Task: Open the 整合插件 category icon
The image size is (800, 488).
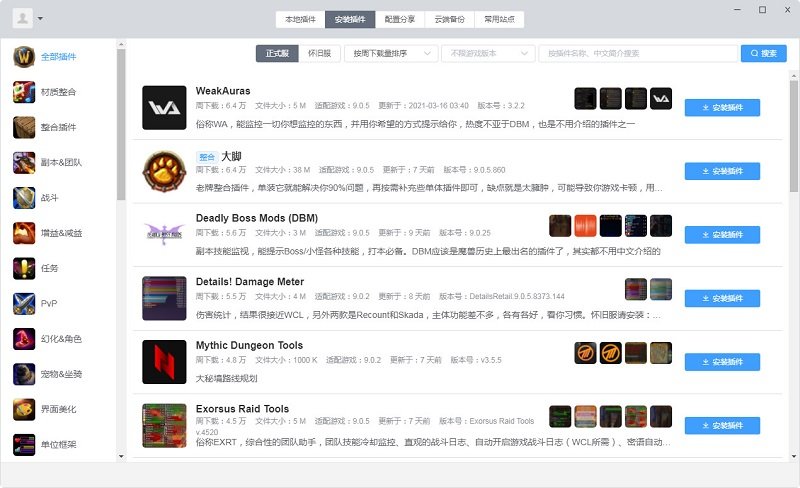Action: [24, 127]
